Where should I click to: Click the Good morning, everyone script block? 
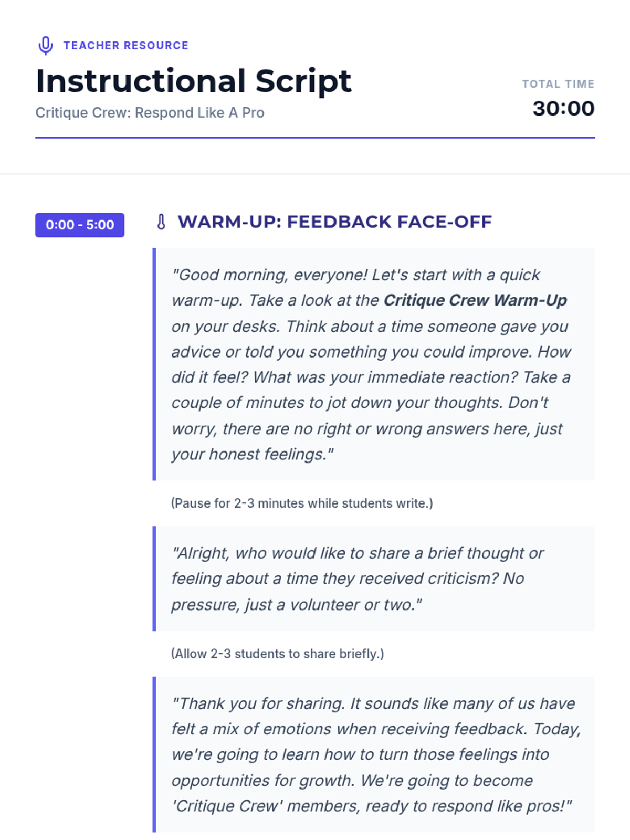(374, 364)
